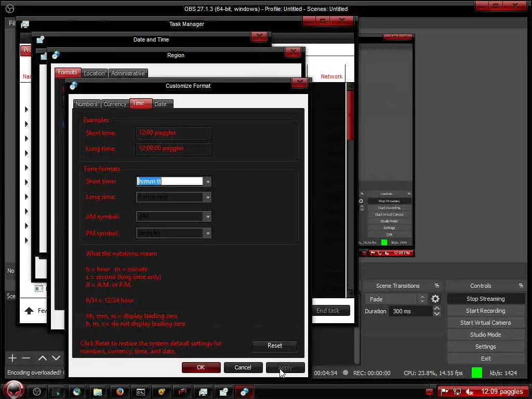
Task: Click the Fewer details arrow in Task Manager
Action: (x=29, y=311)
